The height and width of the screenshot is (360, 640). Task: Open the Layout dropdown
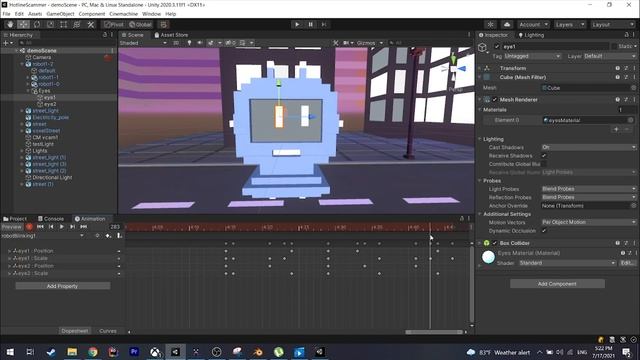613,24
